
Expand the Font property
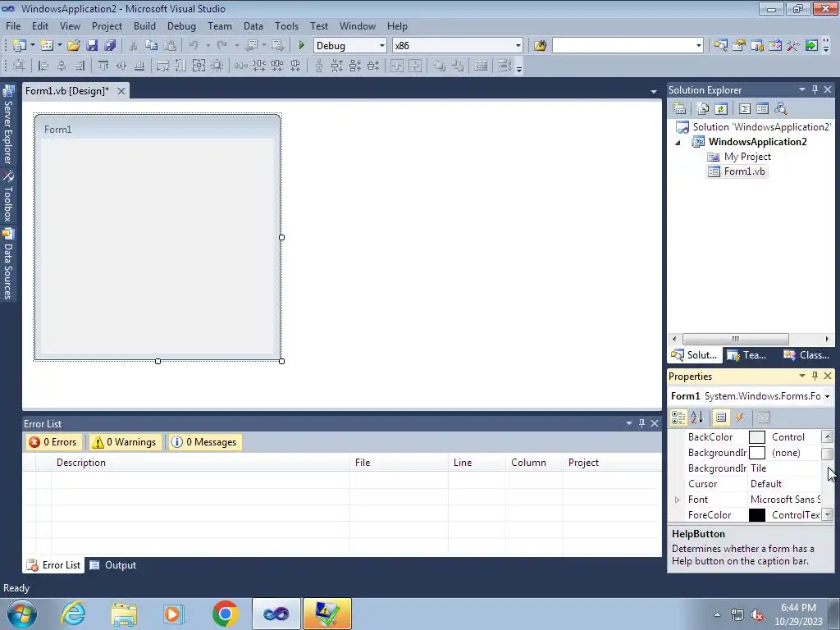click(677, 500)
